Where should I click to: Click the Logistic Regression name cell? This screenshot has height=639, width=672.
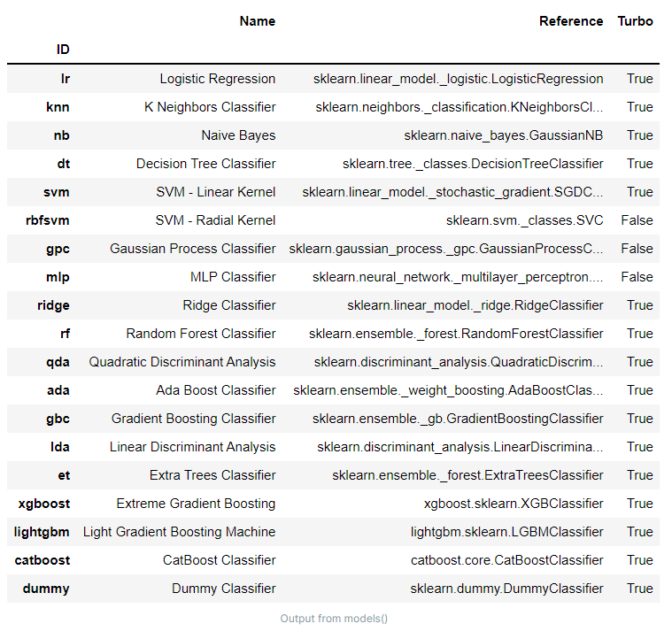217,79
